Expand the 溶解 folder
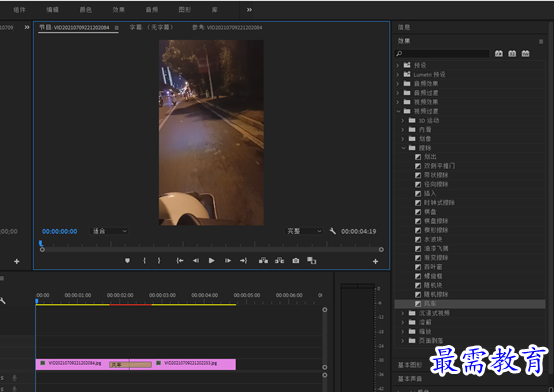Image resolution: width=554 pixels, height=392 pixels. click(x=402, y=322)
